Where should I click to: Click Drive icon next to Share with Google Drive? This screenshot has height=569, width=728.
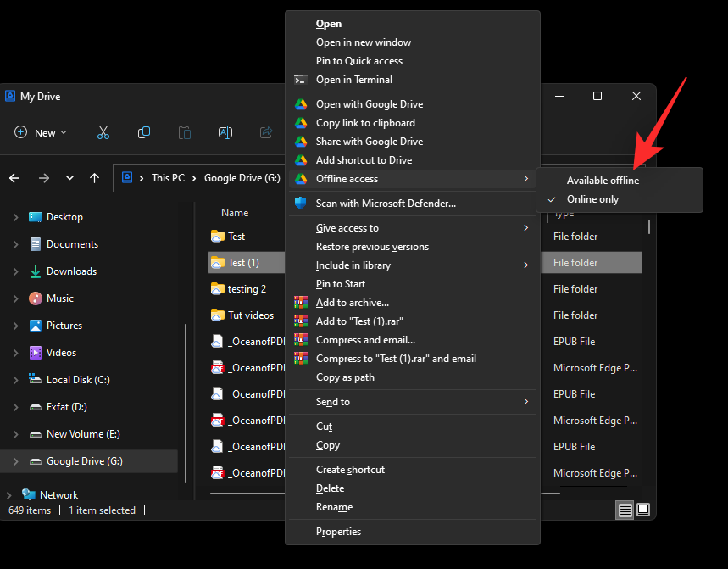pyautogui.click(x=301, y=142)
